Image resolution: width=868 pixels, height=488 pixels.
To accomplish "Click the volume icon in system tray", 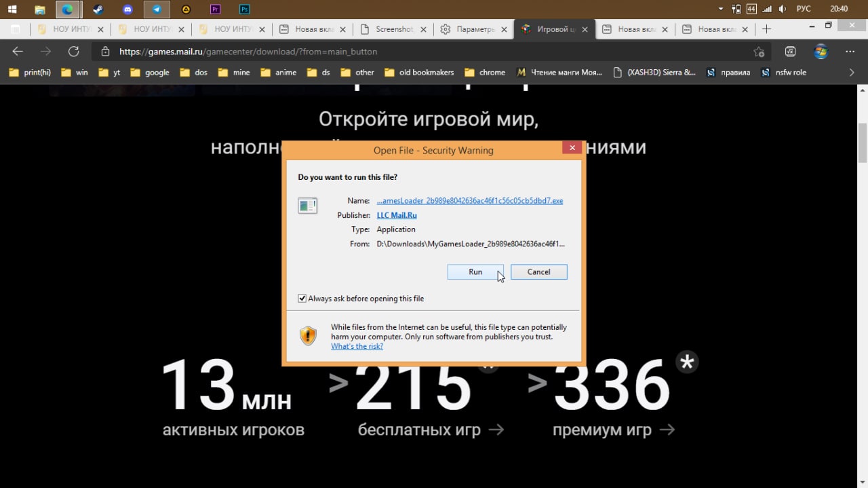I will [783, 9].
